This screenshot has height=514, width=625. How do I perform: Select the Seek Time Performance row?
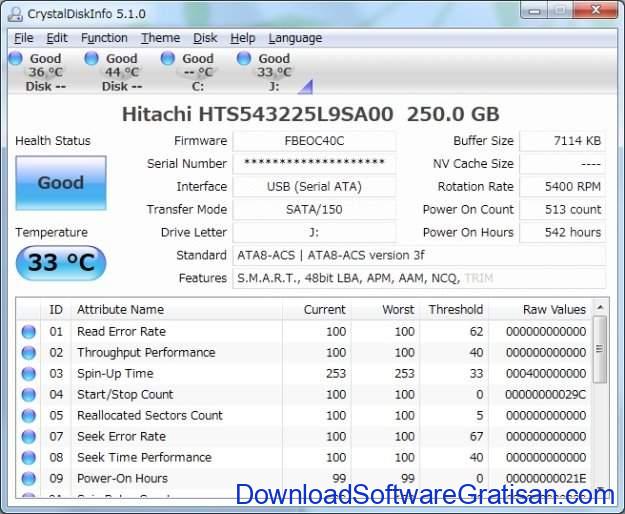click(x=304, y=457)
